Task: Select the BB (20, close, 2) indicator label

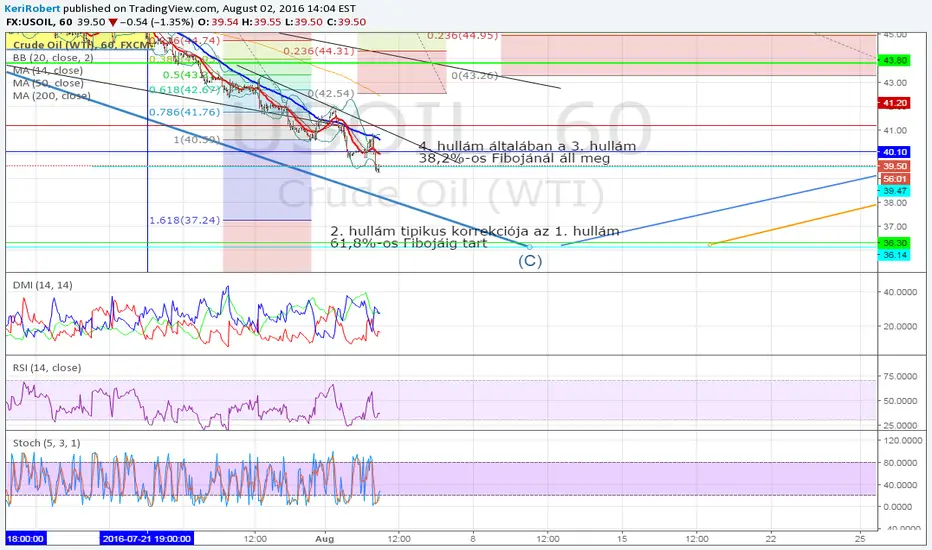Action: pyautogui.click(x=53, y=58)
